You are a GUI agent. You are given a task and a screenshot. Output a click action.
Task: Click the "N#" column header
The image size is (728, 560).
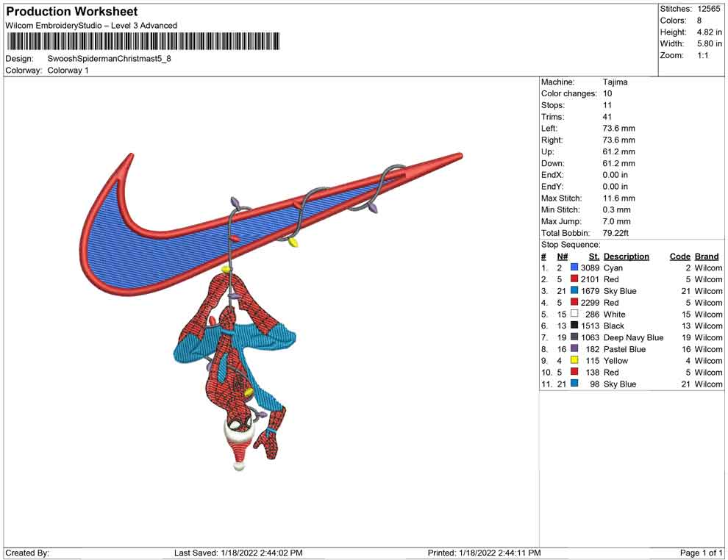point(563,256)
